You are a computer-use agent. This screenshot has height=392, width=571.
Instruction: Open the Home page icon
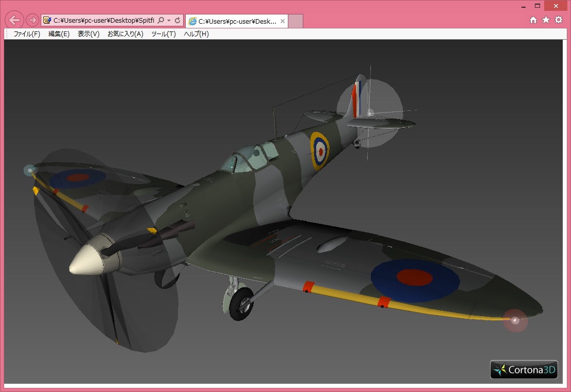tap(533, 20)
